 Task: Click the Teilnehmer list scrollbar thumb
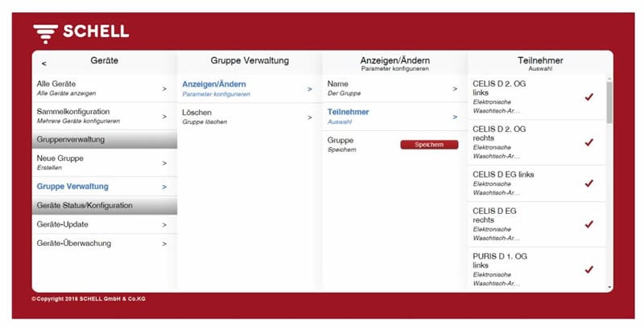609,102
